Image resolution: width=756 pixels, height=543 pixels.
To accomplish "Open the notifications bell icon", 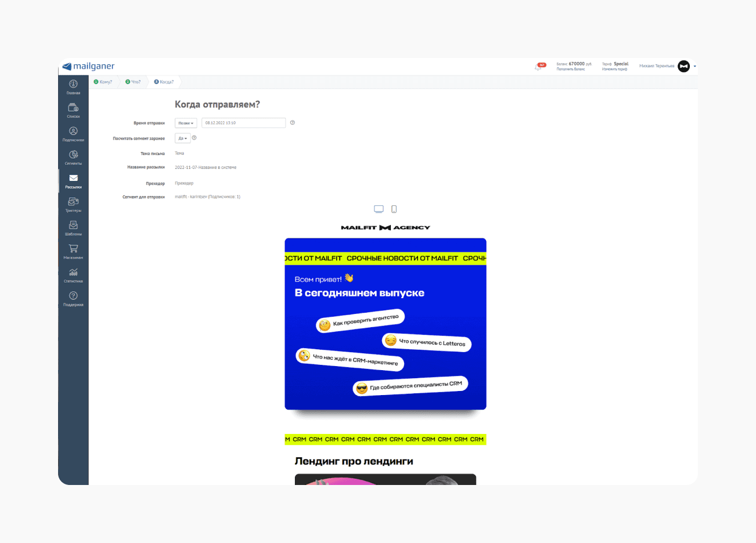I will pos(538,67).
